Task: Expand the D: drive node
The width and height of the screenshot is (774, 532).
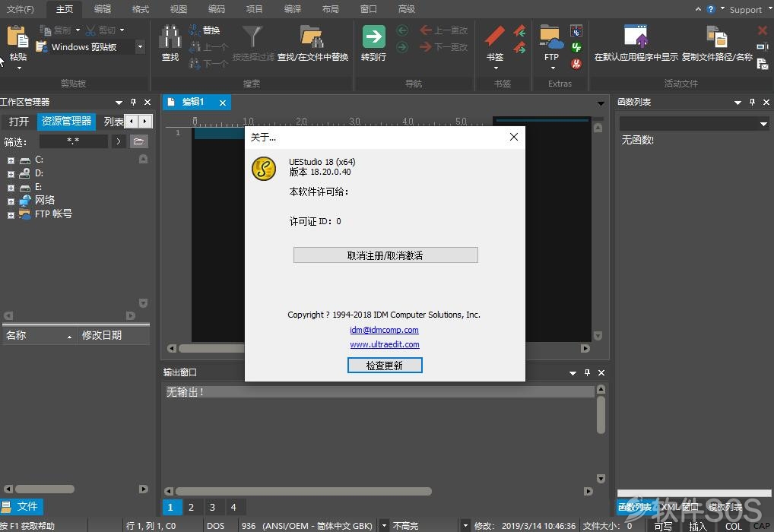Action: click(11, 174)
